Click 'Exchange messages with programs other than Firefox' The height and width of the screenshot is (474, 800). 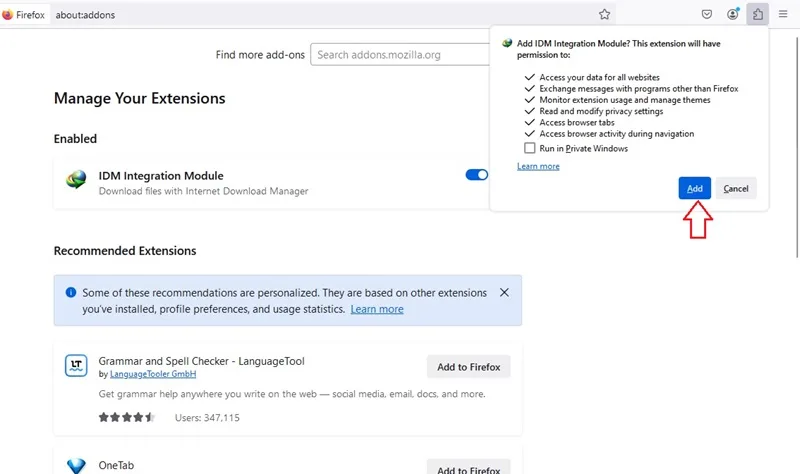pos(639,88)
